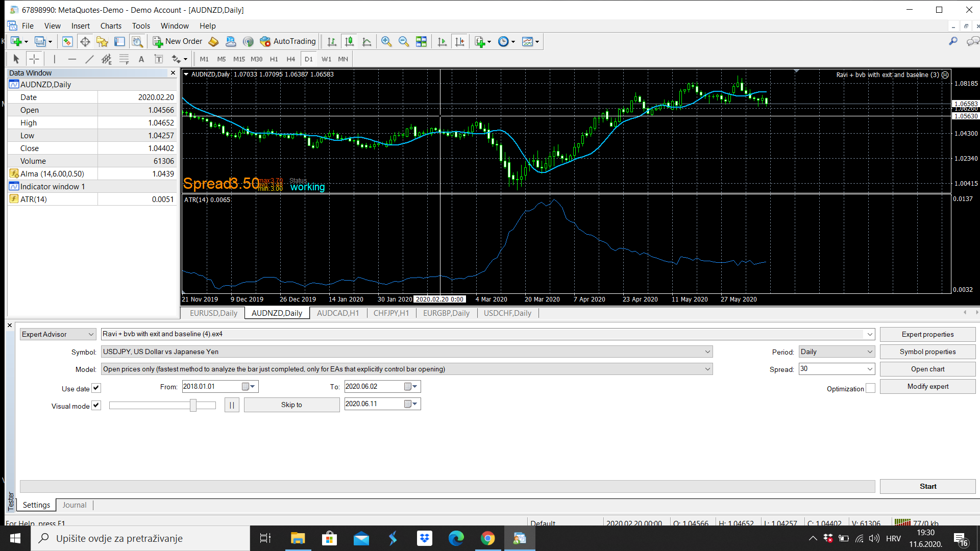The image size is (980, 551).
Task: Select the H4 timeframe
Action: click(x=291, y=59)
